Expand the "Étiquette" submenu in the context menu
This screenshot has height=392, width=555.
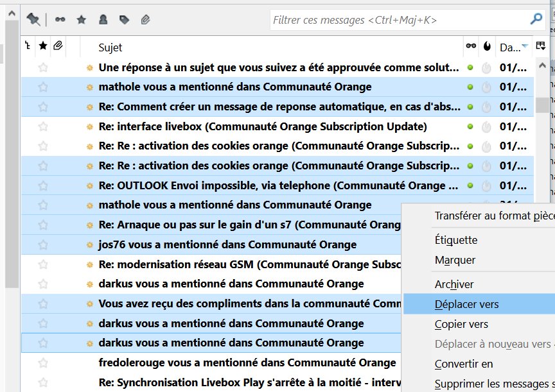(456, 240)
